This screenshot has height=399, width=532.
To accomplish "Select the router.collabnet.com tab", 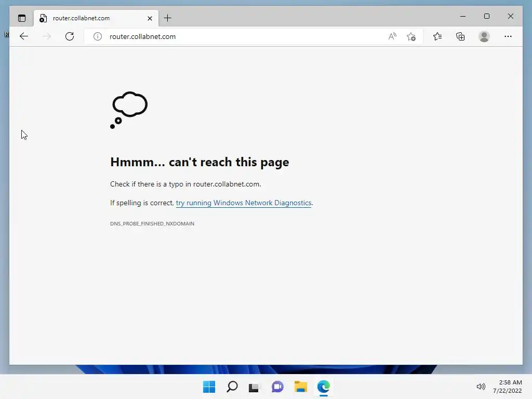I will [96, 18].
